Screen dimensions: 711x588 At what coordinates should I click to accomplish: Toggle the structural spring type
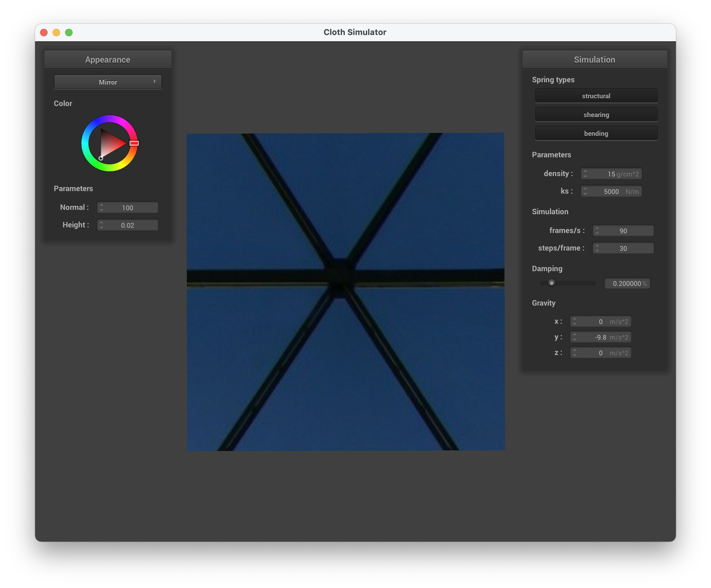(596, 96)
